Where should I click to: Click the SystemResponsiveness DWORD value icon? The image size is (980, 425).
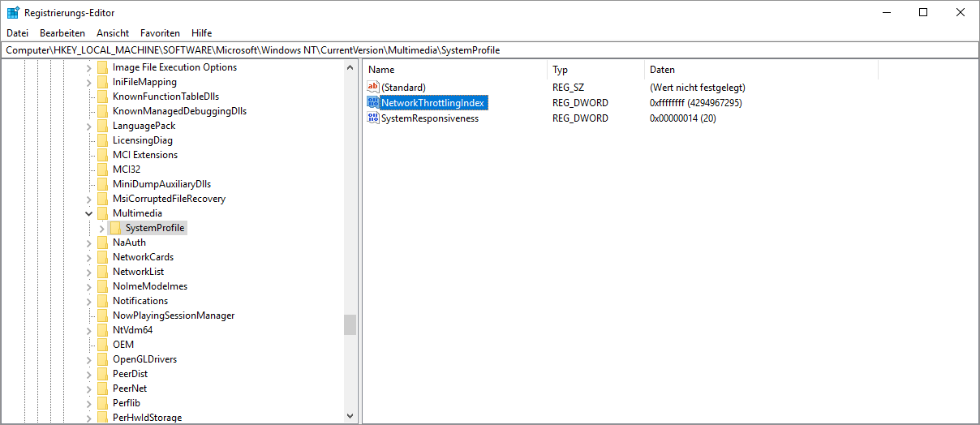click(x=373, y=118)
